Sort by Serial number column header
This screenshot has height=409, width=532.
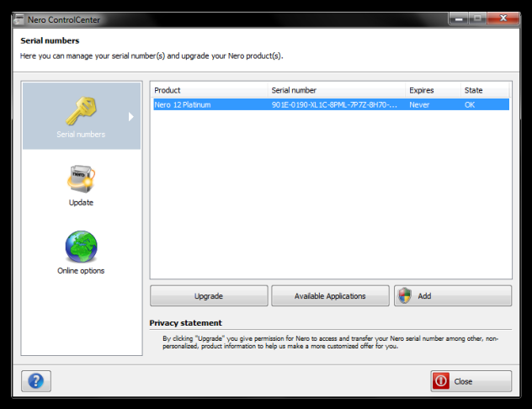point(337,90)
